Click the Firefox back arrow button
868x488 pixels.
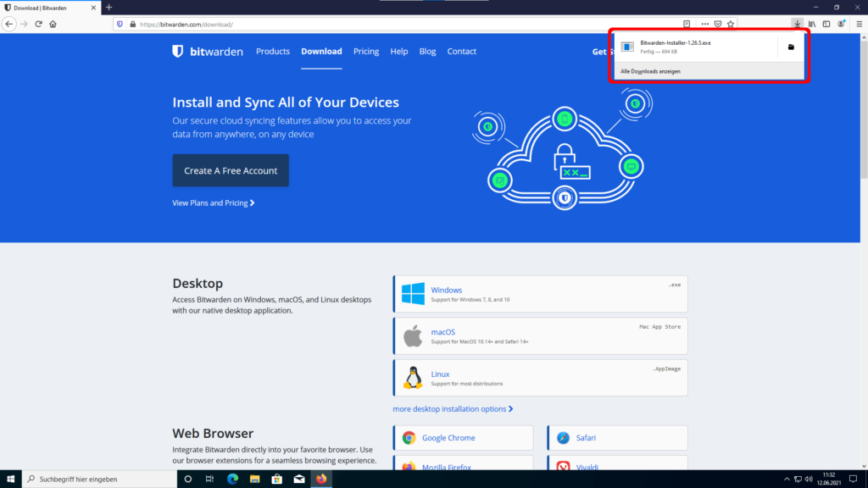coord(8,24)
